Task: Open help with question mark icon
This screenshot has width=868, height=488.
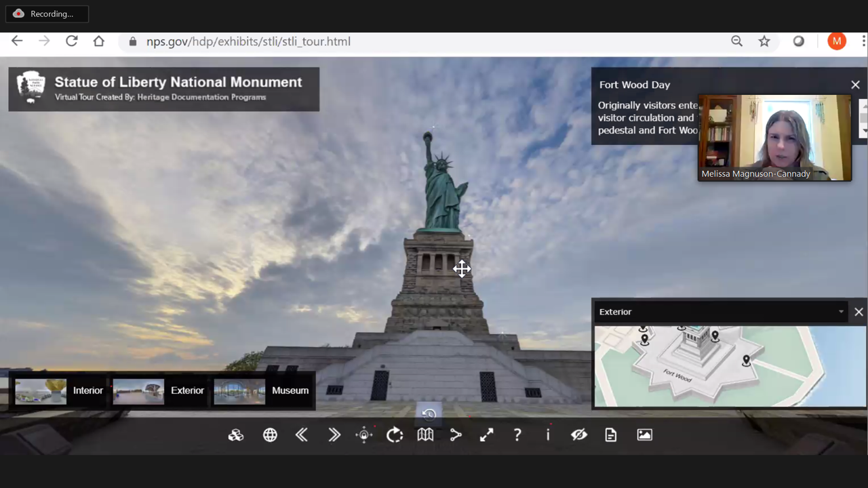Action: click(x=517, y=435)
